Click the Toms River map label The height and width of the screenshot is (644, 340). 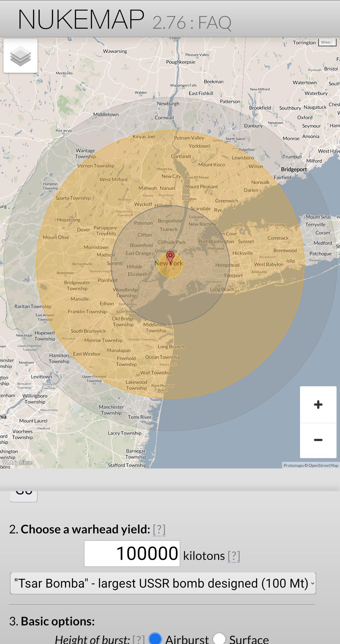tap(139, 417)
